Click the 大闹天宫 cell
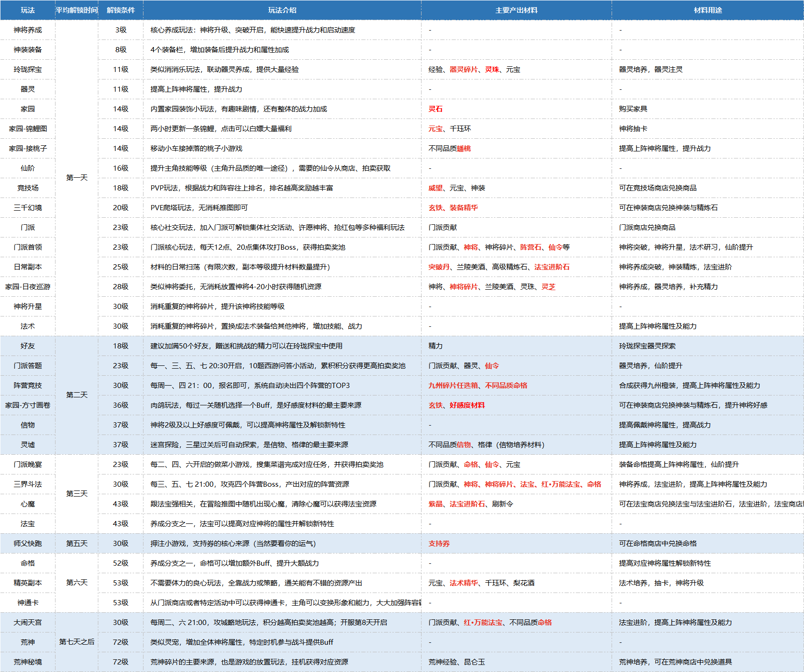The height and width of the screenshot is (672, 804). click(x=28, y=623)
